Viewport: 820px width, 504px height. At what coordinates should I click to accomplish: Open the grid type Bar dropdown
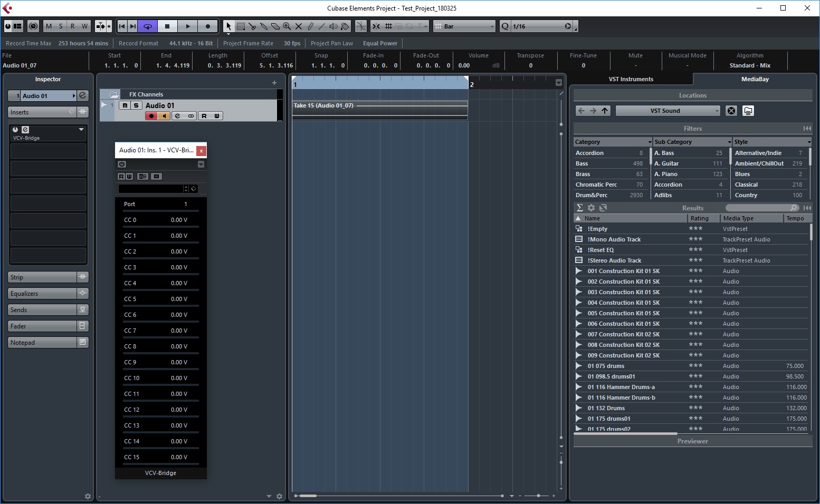tap(464, 26)
